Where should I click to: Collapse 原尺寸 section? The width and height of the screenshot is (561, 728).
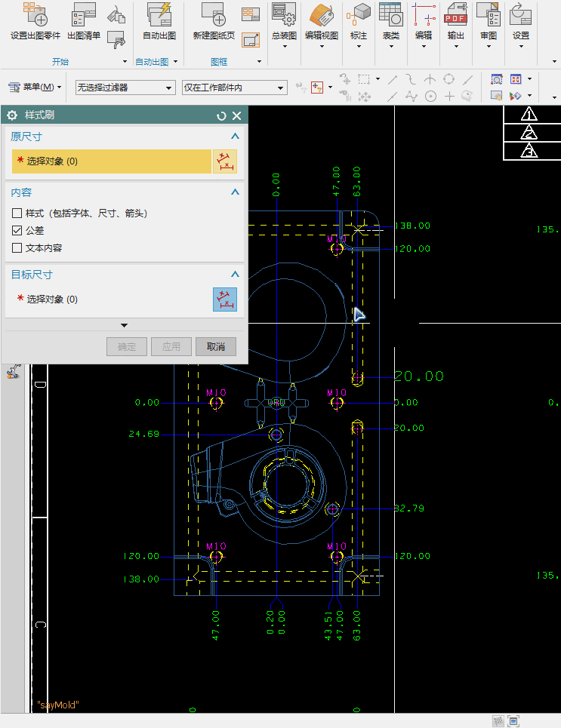pos(235,136)
